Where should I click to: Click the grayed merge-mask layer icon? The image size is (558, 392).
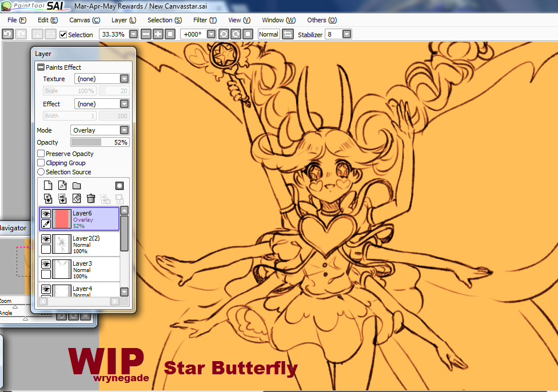coord(119,198)
